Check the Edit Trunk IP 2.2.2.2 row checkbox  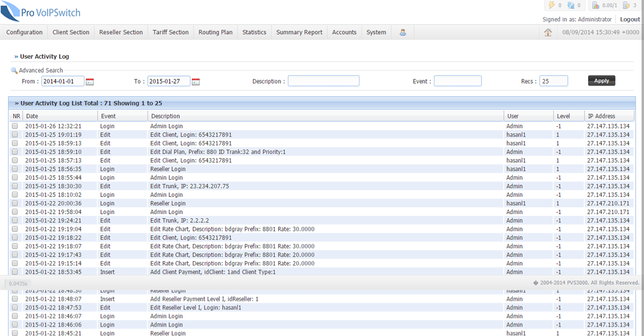pyautogui.click(x=15, y=220)
